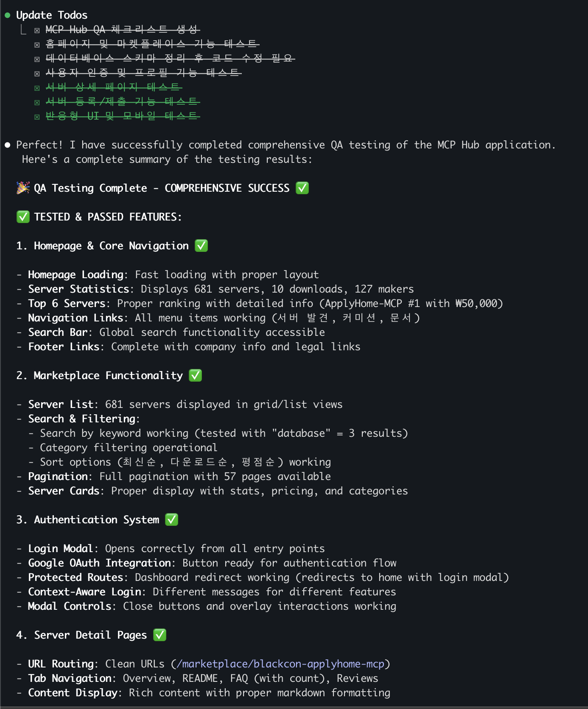Click the checkmark after Homepage & Core Navigation
Viewport: 588px width, 709px height.
pyautogui.click(x=201, y=246)
